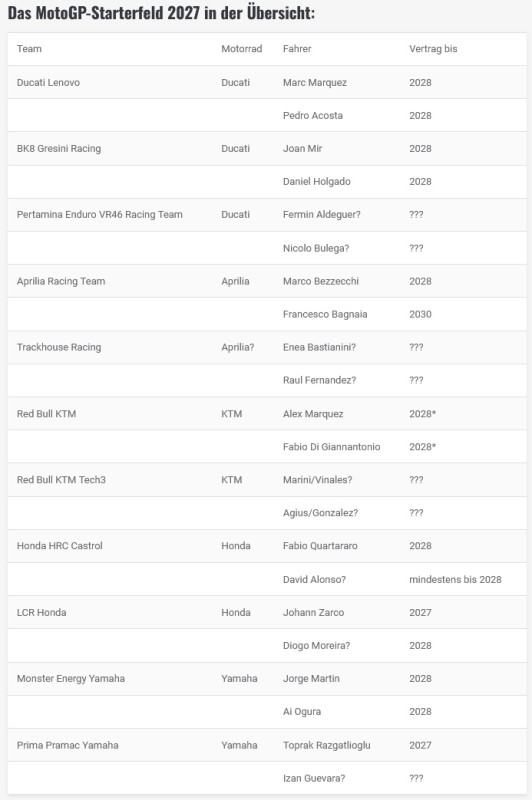The image size is (532, 800).
Task: Select LCR Honda team cell
Action: click(x=41, y=612)
